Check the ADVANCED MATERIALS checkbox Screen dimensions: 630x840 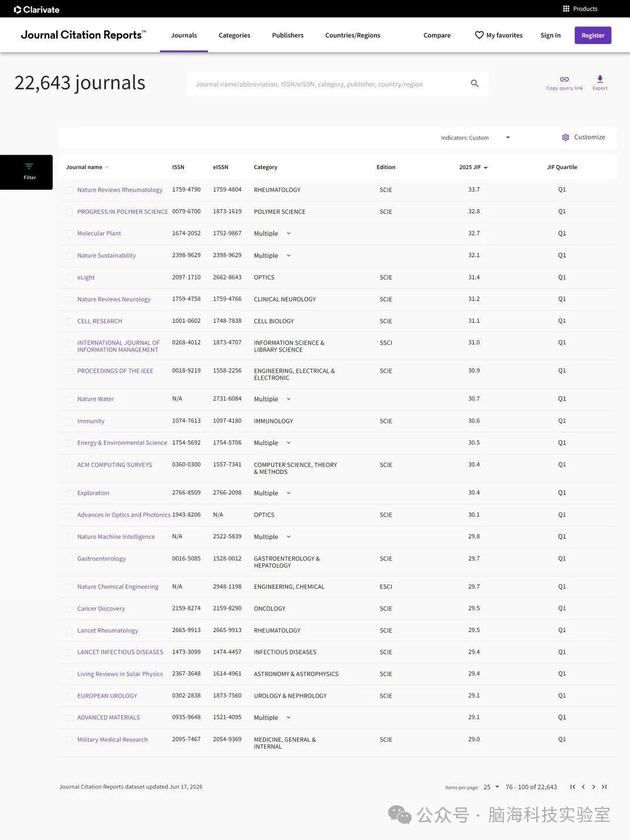click(70, 718)
